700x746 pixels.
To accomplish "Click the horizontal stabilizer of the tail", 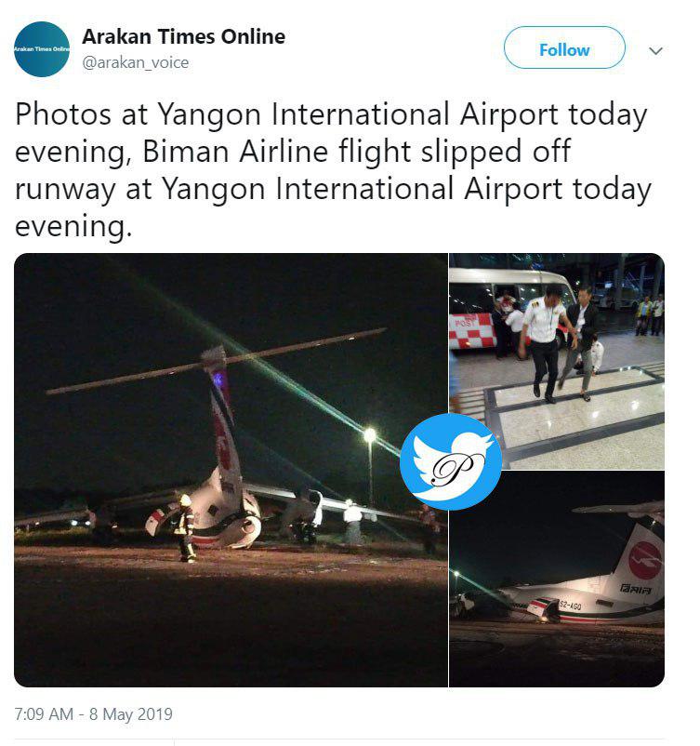I will coord(217,361).
